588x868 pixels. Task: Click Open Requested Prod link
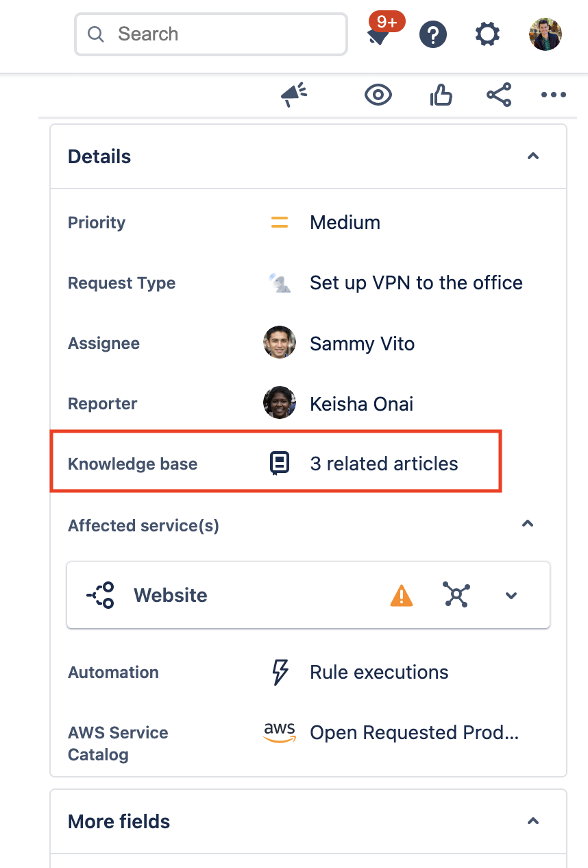tap(414, 732)
